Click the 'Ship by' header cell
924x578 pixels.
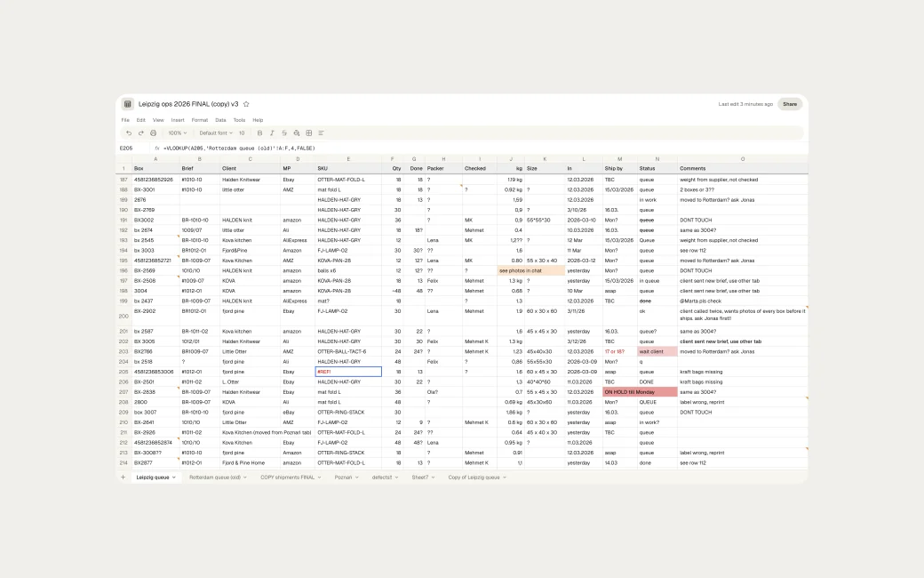tap(620, 169)
